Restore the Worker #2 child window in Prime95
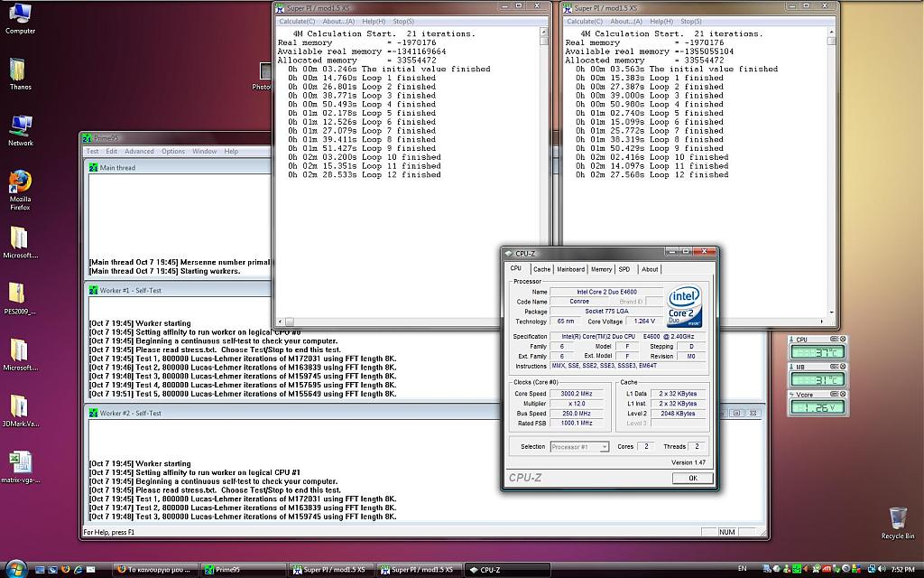 [736, 413]
